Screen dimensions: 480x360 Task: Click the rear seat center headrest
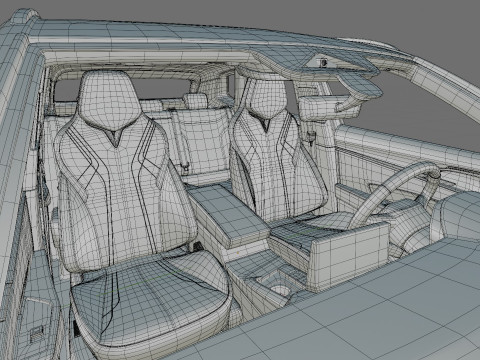(x=195, y=101)
